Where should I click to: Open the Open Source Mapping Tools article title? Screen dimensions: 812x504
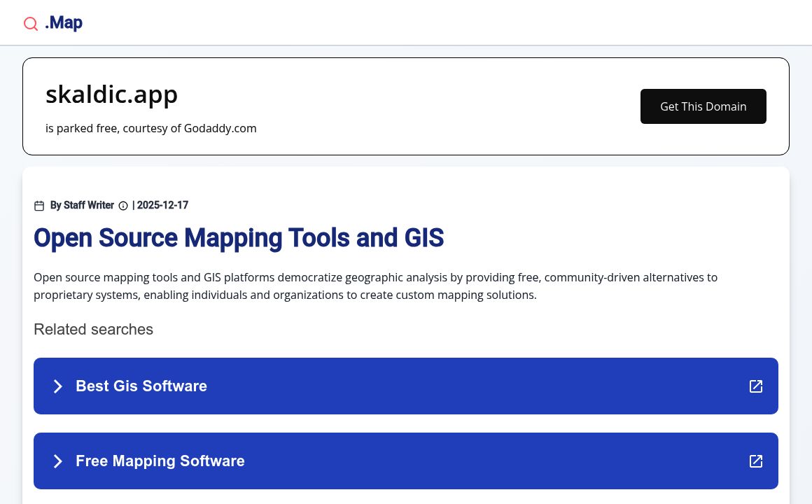[238, 238]
